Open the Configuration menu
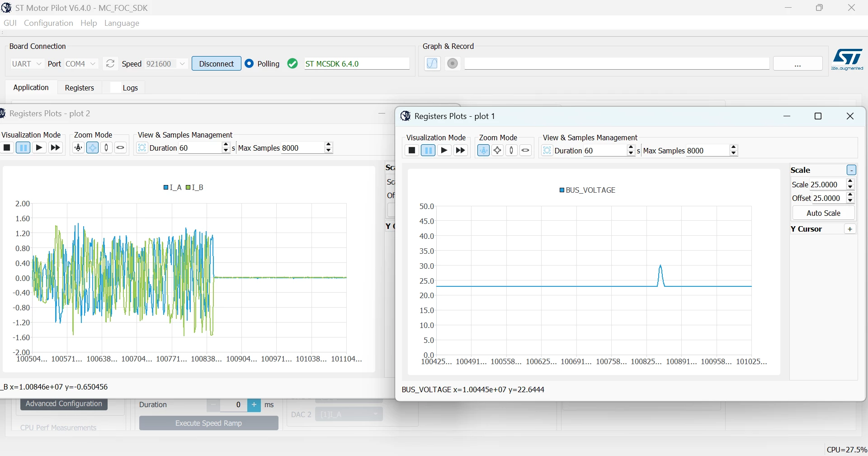 pyautogui.click(x=48, y=23)
